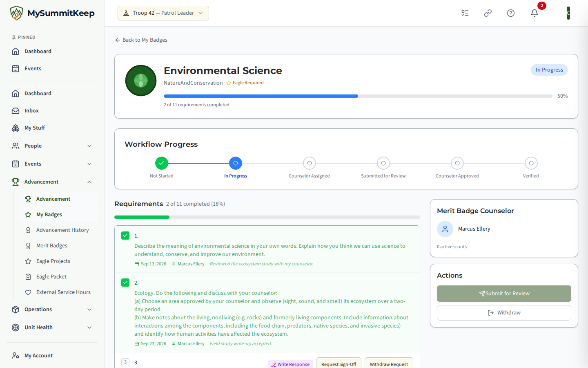Screen dimensions: 588x368
Task: Click the Eagle Packet clipboard icon
Action: pyautogui.click(x=28, y=277)
